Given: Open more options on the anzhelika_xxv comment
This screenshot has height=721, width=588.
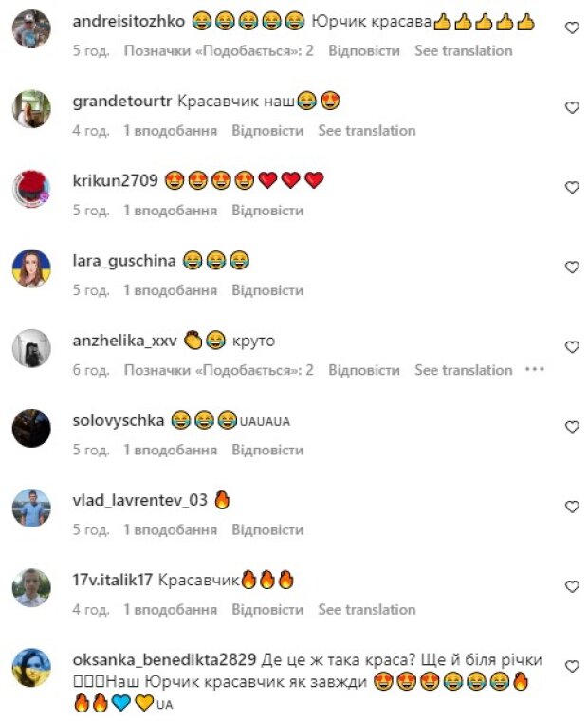Looking at the screenshot, I should pos(535,369).
